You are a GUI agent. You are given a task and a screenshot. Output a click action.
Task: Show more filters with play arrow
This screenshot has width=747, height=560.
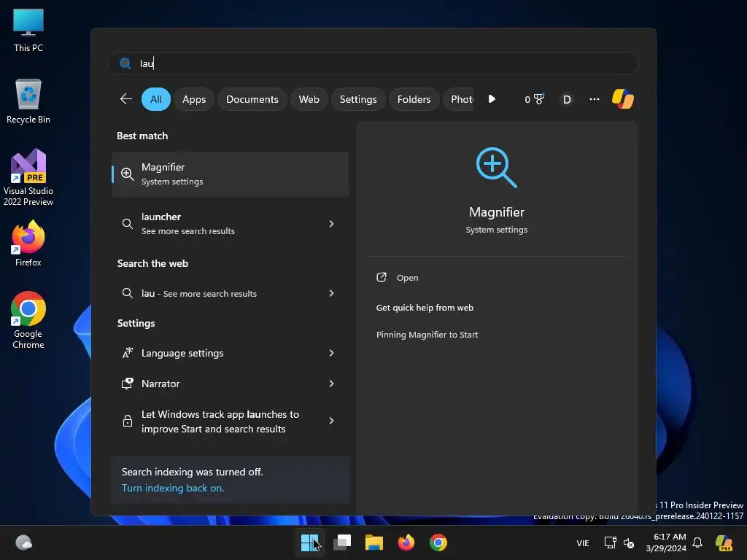click(x=492, y=99)
